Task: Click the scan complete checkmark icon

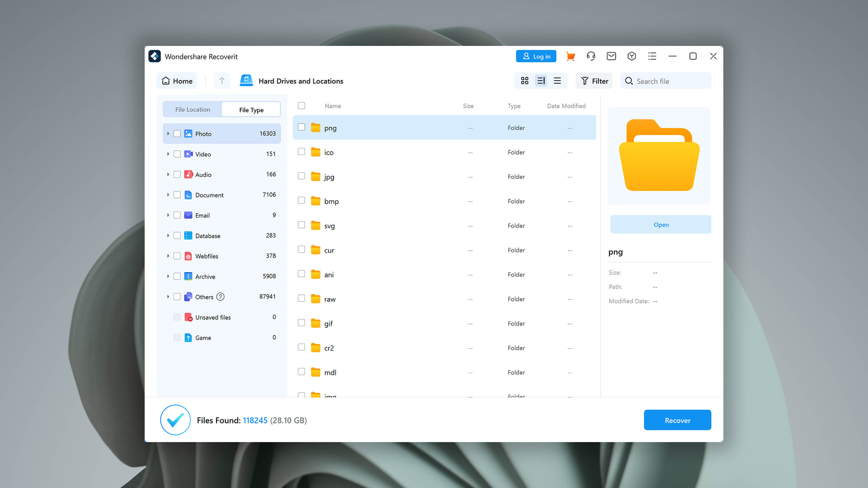Action: pos(175,420)
